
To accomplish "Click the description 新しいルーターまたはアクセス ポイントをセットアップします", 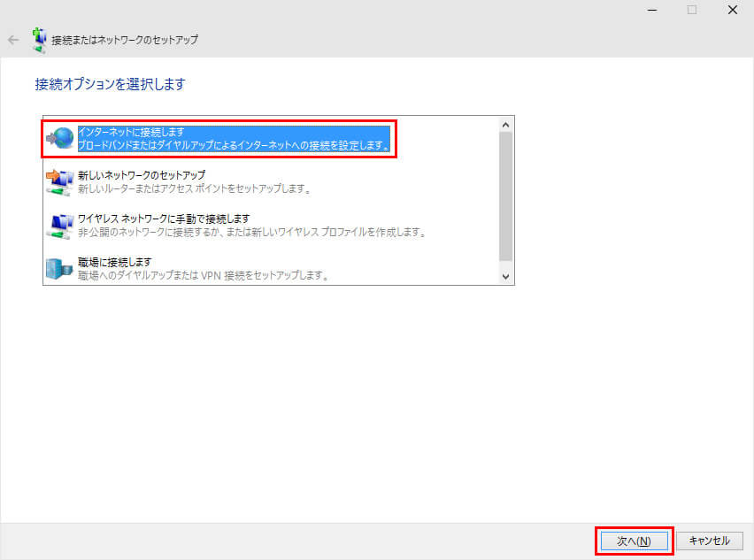I will pos(194,188).
